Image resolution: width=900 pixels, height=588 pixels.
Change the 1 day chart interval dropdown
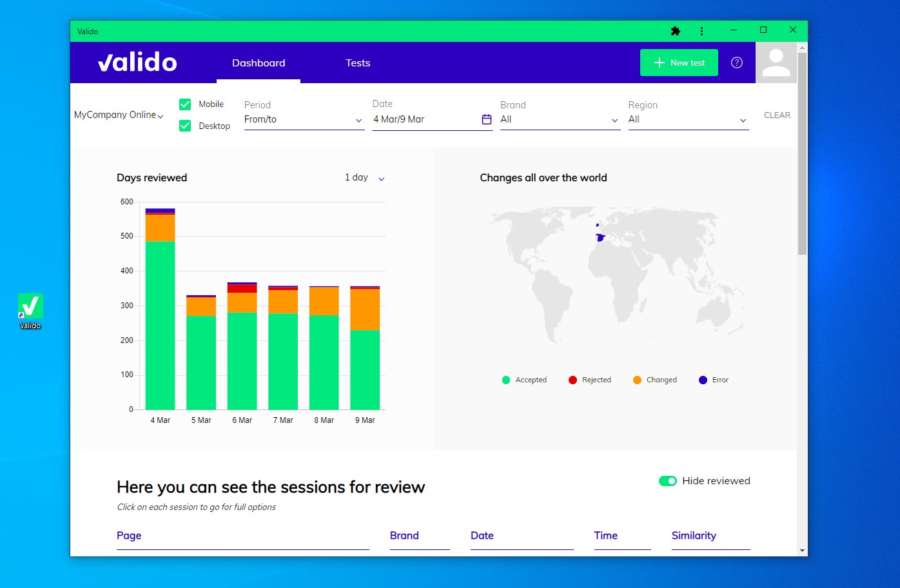point(365,178)
